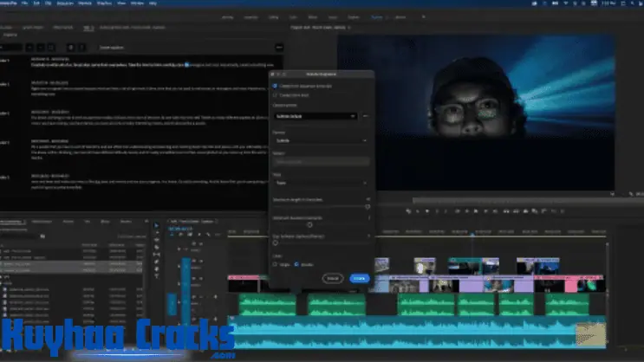644x362 pixels.
Task: Open the Caption preset dropdown
Action: click(x=315, y=115)
